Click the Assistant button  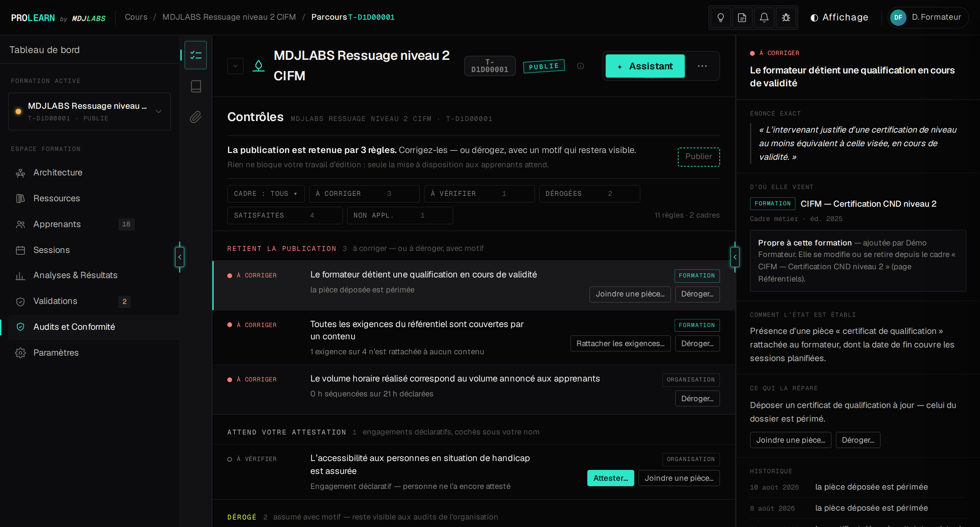tap(645, 66)
